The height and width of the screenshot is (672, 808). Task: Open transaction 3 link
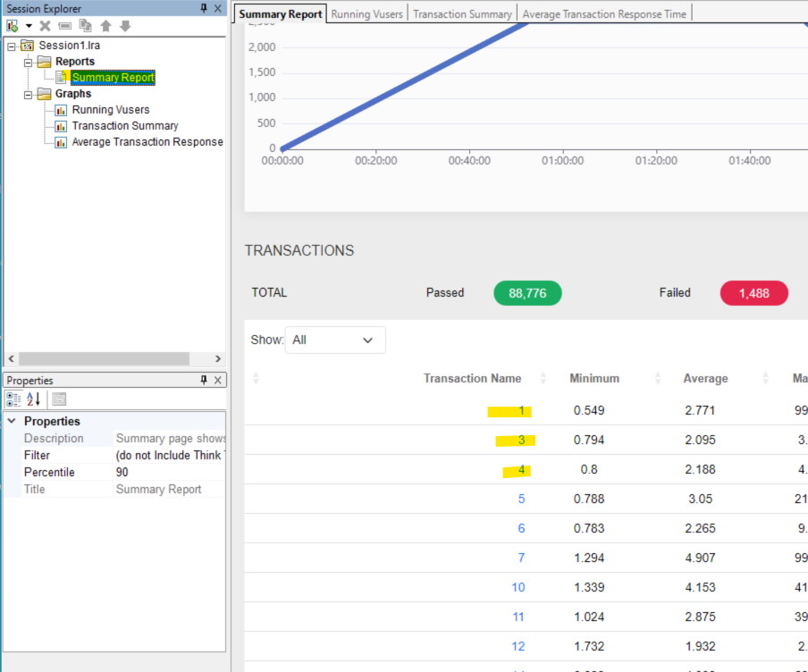(x=521, y=440)
